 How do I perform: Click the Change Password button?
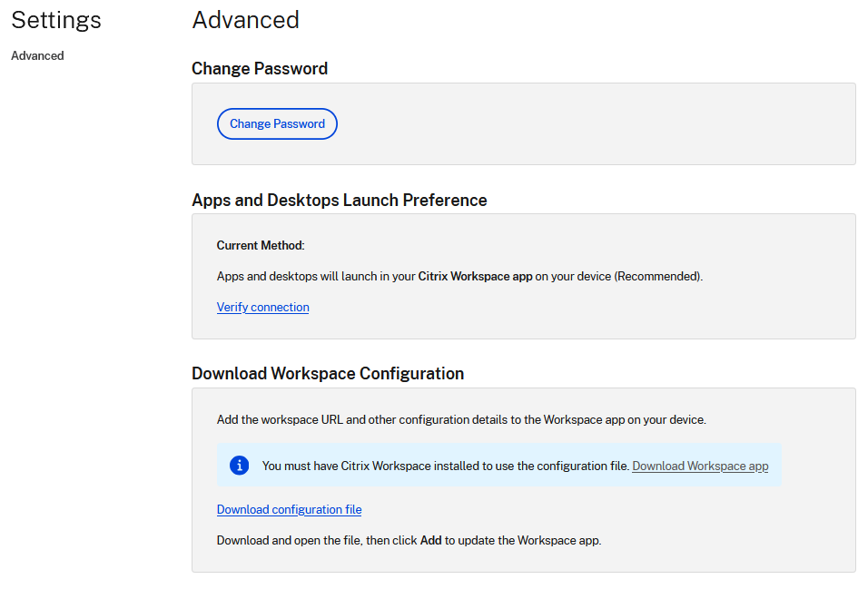point(277,124)
